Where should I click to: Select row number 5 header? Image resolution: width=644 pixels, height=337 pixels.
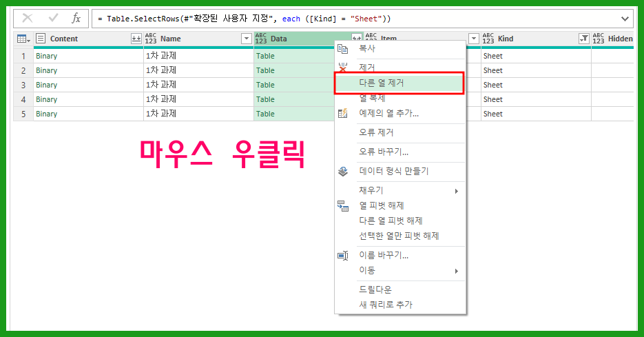tap(23, 114)
